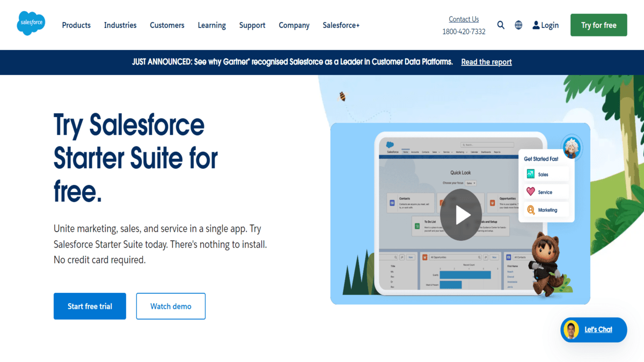Click the Try for free button
Screen dimensions: 644x362
click(598, 25)
